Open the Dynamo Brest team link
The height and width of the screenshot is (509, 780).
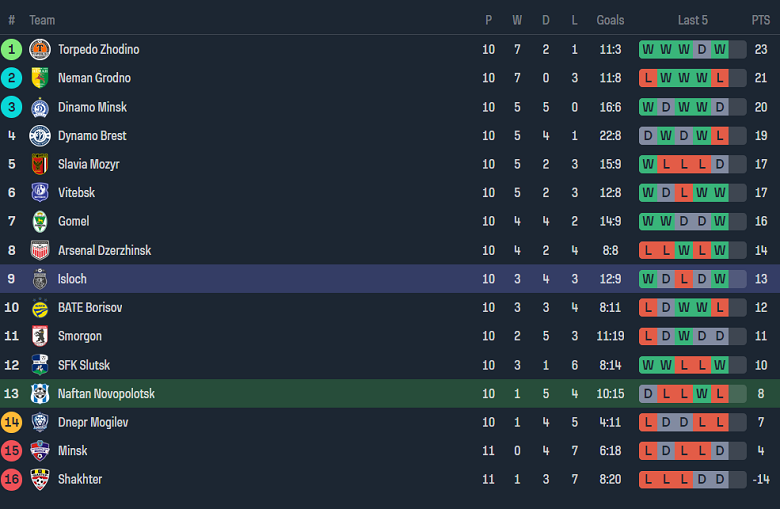(x=92, y=136)
